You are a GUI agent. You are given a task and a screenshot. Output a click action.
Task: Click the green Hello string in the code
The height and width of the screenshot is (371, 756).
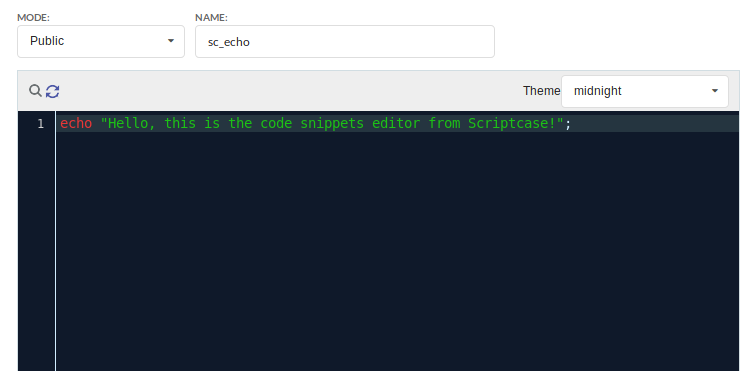(x=332, y=124)
